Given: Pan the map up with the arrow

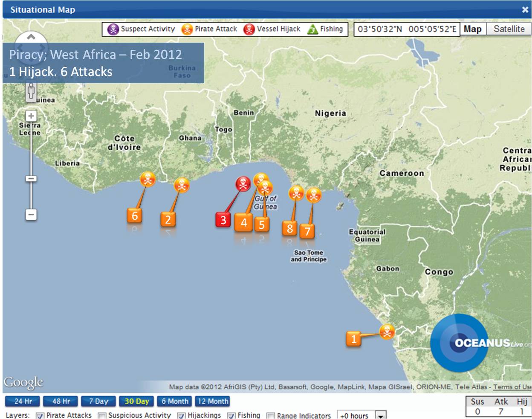Looking at the screenshot, I should click(x=31, y=37).
